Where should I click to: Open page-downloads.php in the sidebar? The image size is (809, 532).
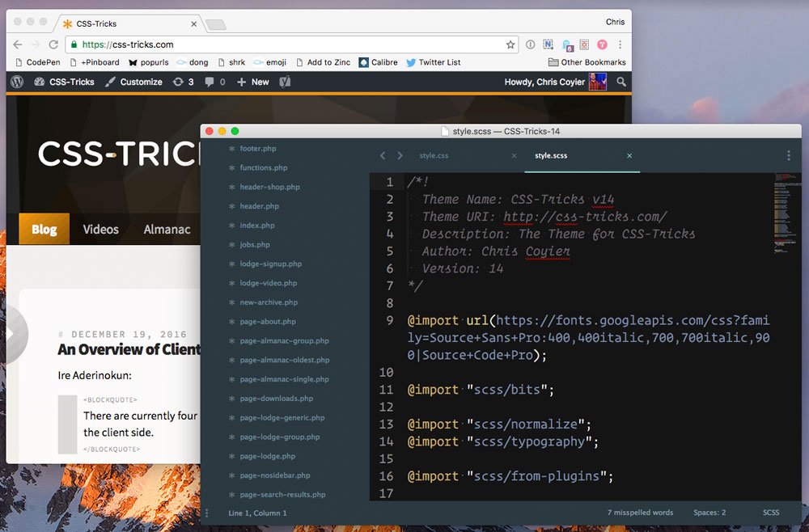[277, 399]
